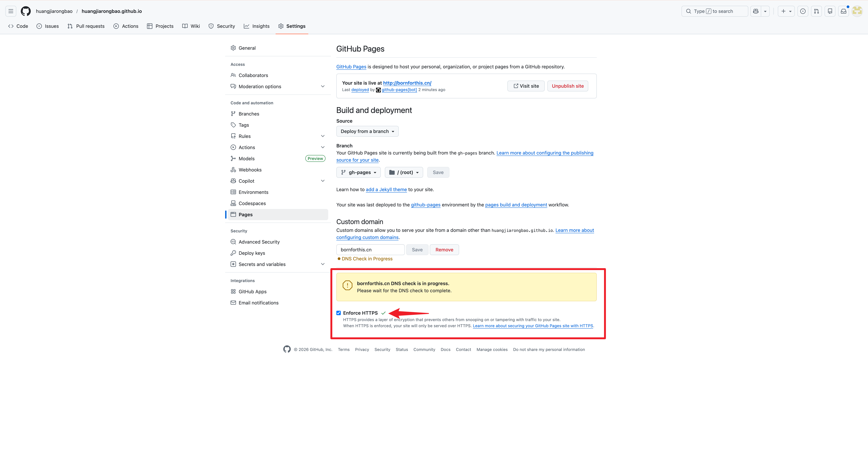Switch to the Code tab
This screenshot has height=459, width=868.
pyautogui.click(x=18, y=26)
